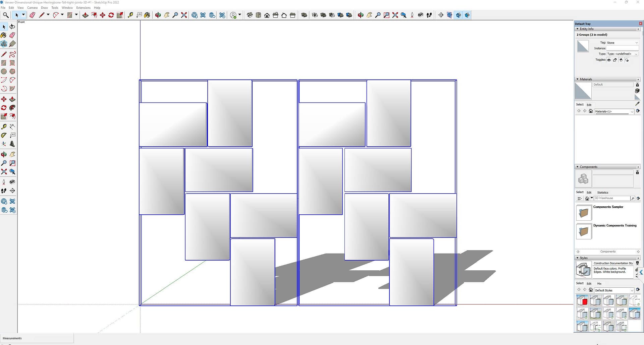Open the Tag dropdown showing Stone

pyautogui.click(x=622, y=43)
